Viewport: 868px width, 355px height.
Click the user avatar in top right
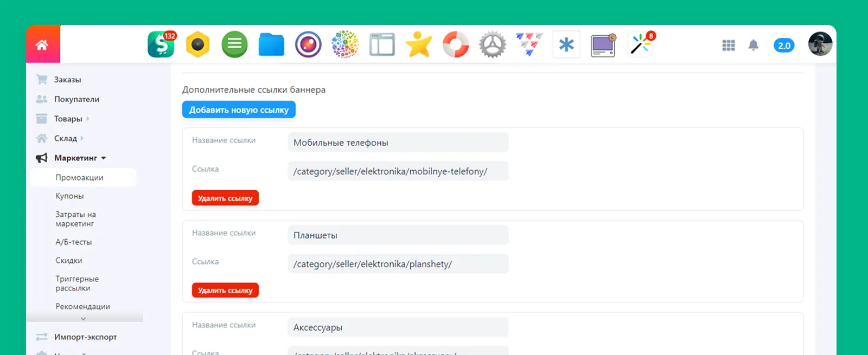pyautogui.click(x=820, y=44)
